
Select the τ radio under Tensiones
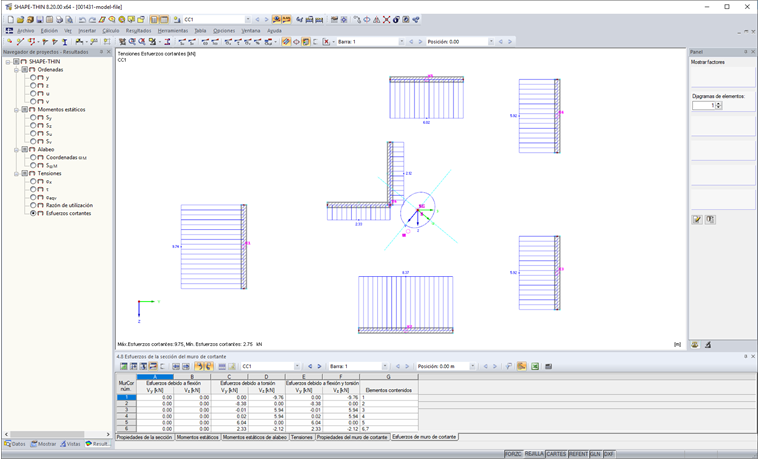pos(33,189)
